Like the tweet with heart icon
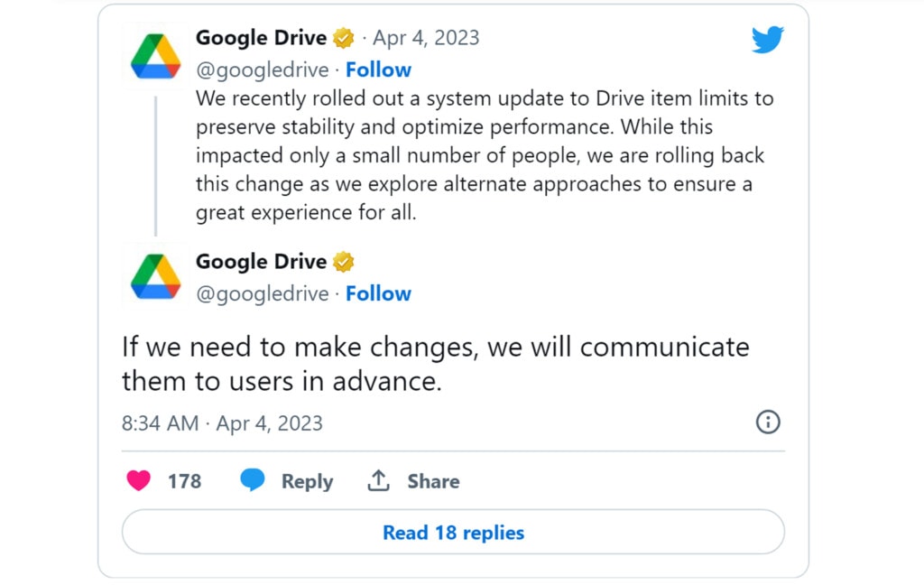The image size is (924, 585). 138,480
